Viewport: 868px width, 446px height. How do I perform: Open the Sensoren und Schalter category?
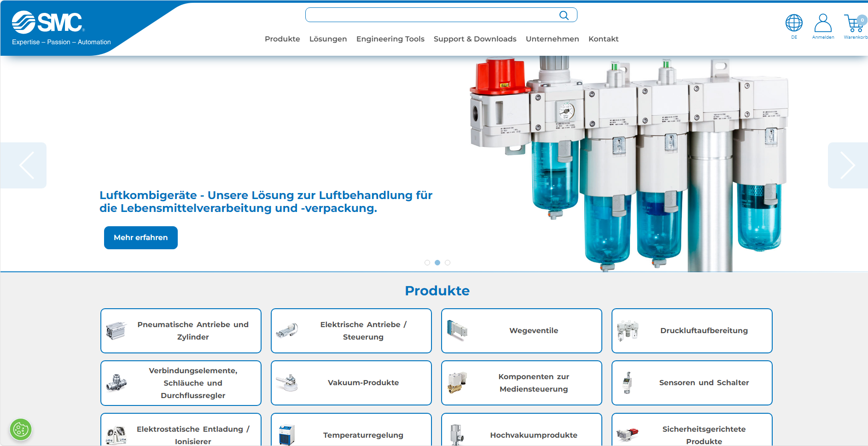[692, 383]
